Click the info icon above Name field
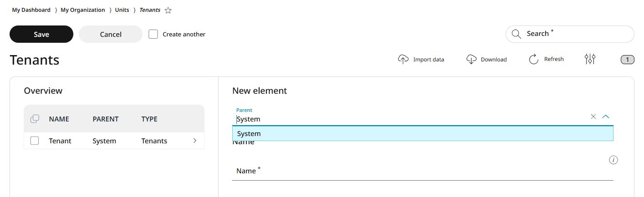The image size is (644, 197). (x=613, y=160)
